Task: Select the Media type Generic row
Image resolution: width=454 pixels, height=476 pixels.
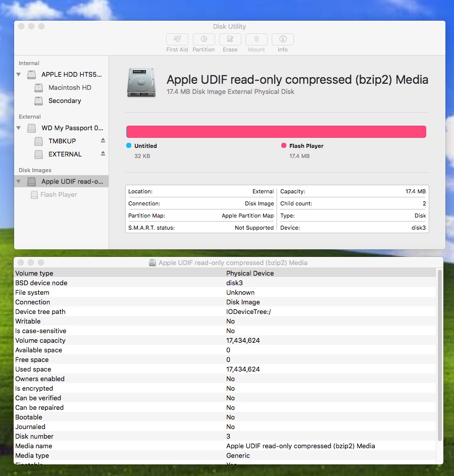Action: pos(225,456)
